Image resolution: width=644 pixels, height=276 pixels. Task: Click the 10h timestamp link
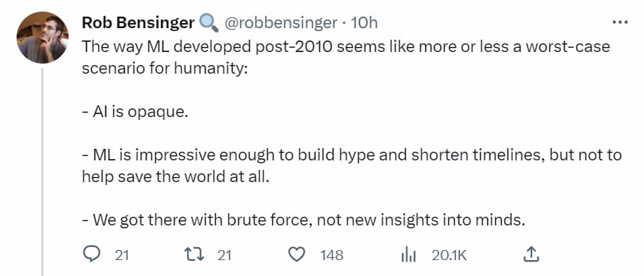pos(365,23)
